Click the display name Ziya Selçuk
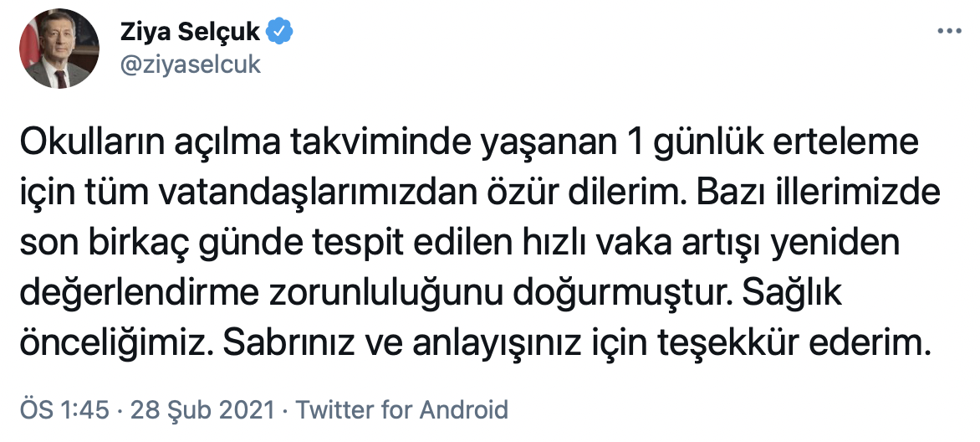The image size is (980, 442). pyautogui.click(x=190, y=33)
